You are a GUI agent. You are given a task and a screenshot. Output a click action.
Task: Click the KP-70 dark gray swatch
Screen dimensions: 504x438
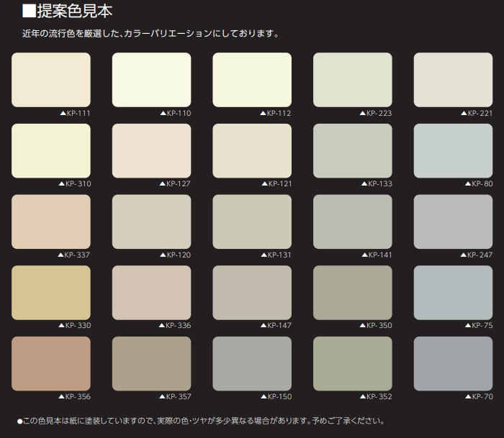[x=453, y=363]
